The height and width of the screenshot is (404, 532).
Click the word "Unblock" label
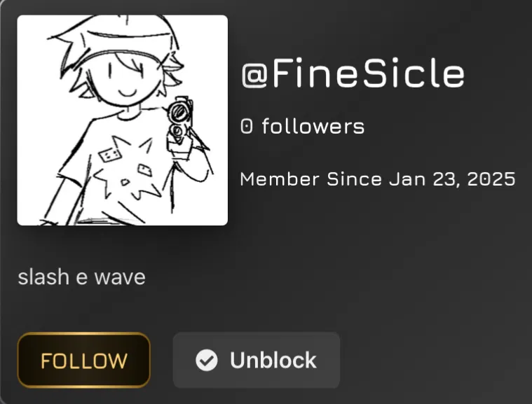click(273, 360)
